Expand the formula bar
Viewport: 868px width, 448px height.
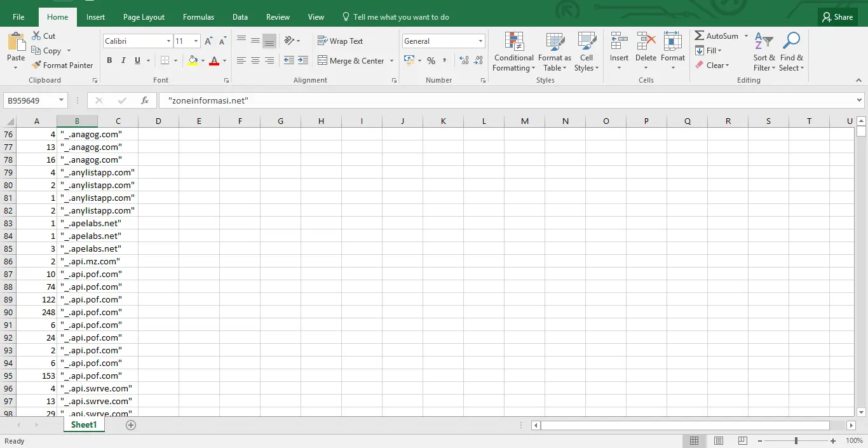pos(860,100)
